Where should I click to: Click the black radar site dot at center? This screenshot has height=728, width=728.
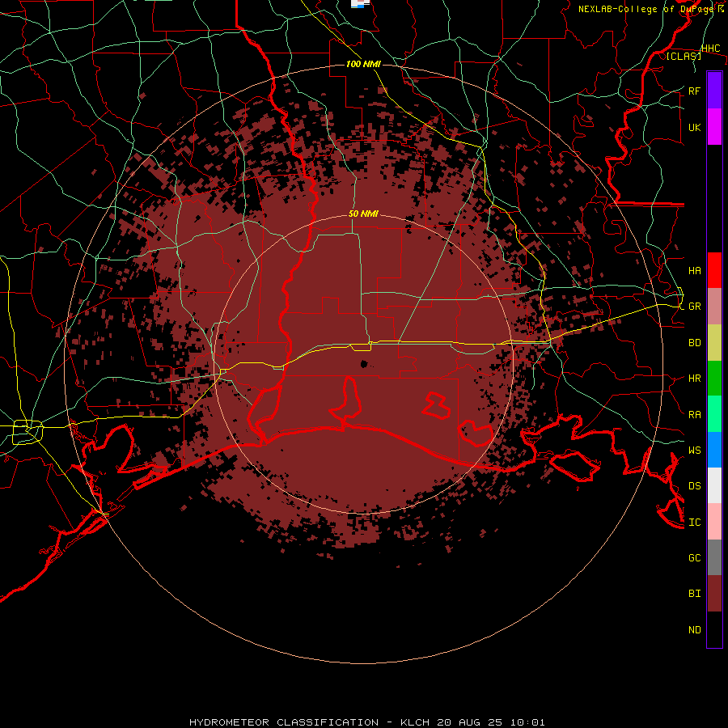(363, 363)
